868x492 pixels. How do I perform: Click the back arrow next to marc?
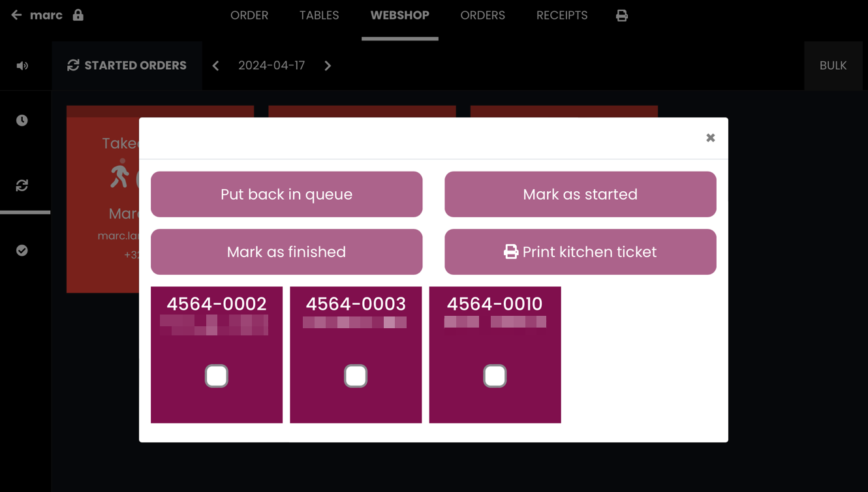[16, 15]
